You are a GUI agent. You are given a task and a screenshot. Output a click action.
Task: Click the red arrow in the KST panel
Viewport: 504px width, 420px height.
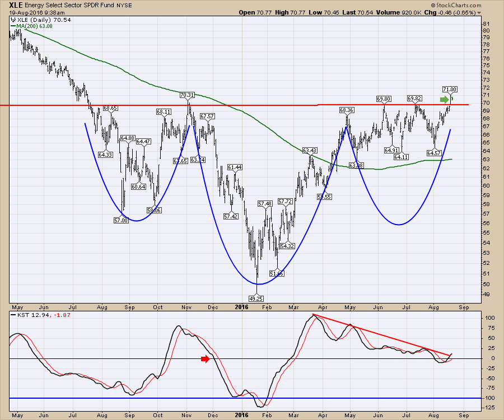pyautogui.click(x=207, y=359)
